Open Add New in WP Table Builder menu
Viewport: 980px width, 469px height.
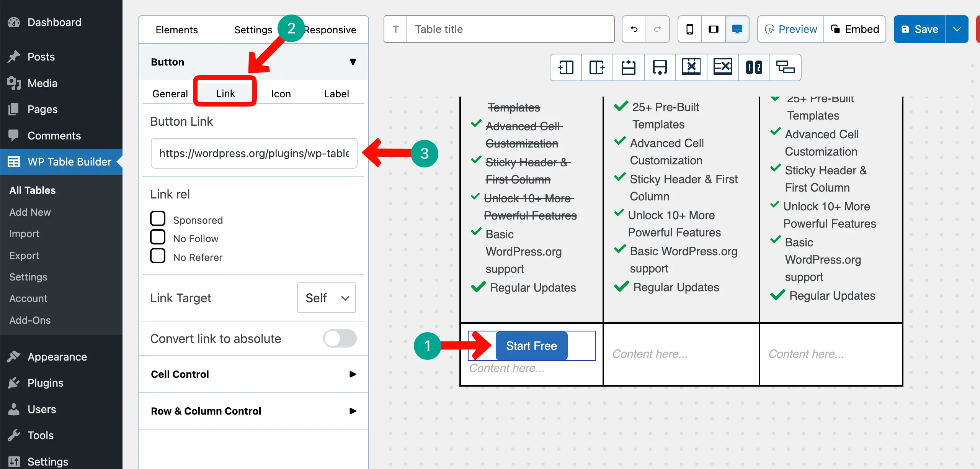pyautogui.click(x=30, y=212)
